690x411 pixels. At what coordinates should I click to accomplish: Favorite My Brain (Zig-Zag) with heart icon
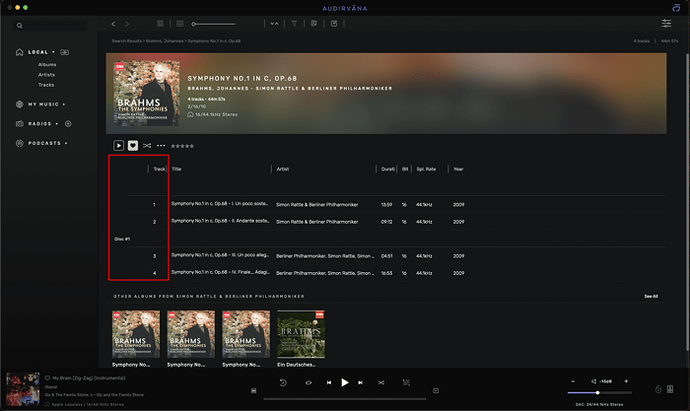click(48, 378)
